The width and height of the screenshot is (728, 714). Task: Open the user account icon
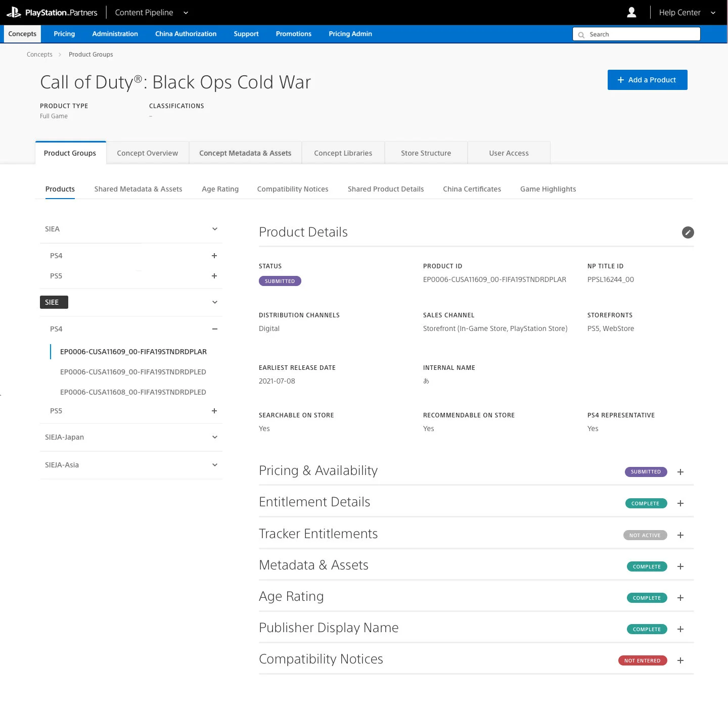coord(631,13)
